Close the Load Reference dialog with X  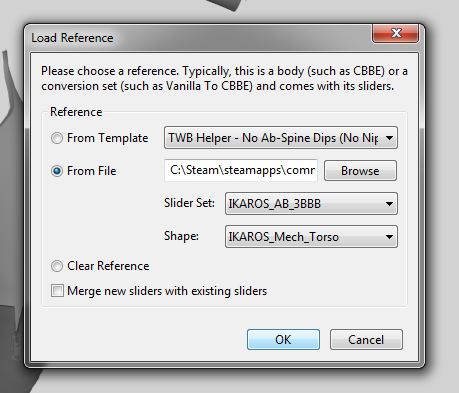click(396, 33)
